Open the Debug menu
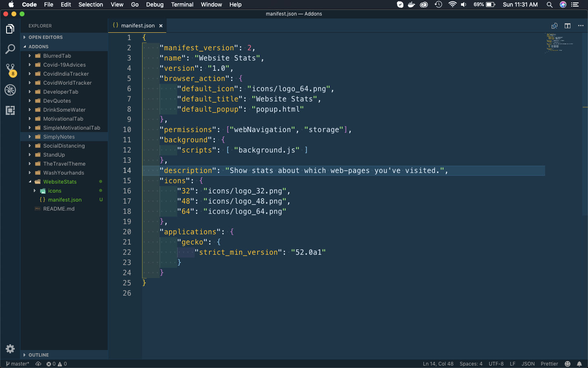 tap(155, 4)
